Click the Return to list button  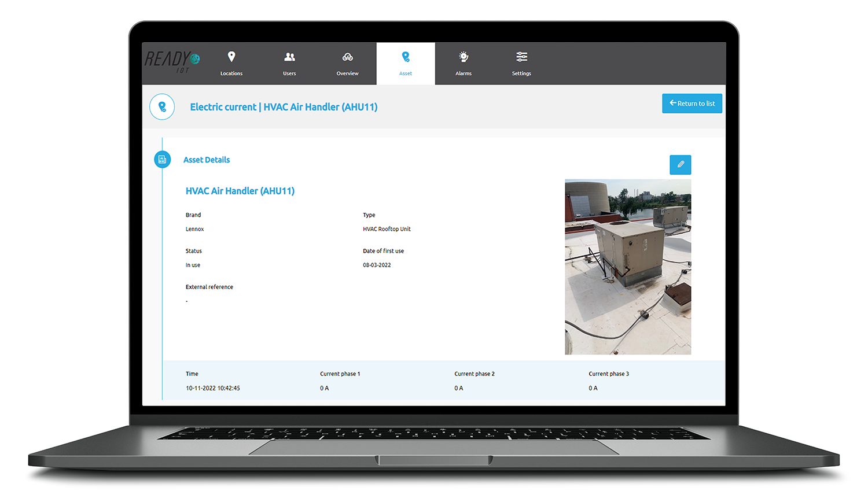point(692,103)
